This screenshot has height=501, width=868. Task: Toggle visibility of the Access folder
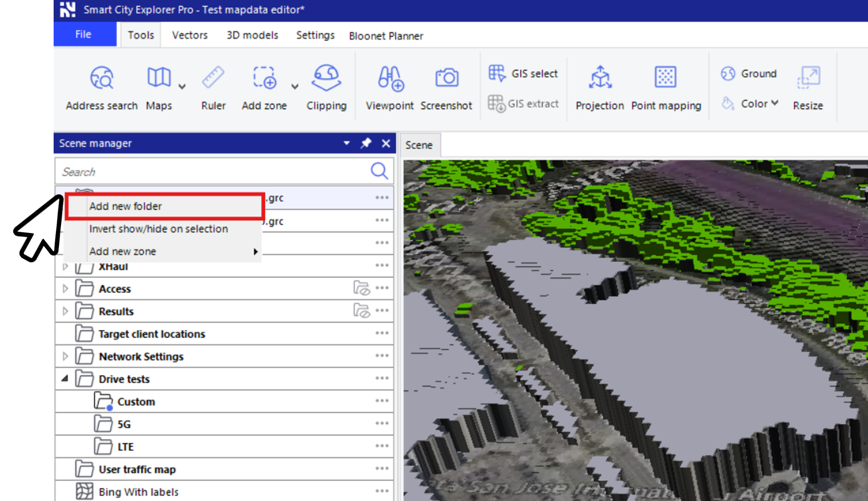pos(361,288)
